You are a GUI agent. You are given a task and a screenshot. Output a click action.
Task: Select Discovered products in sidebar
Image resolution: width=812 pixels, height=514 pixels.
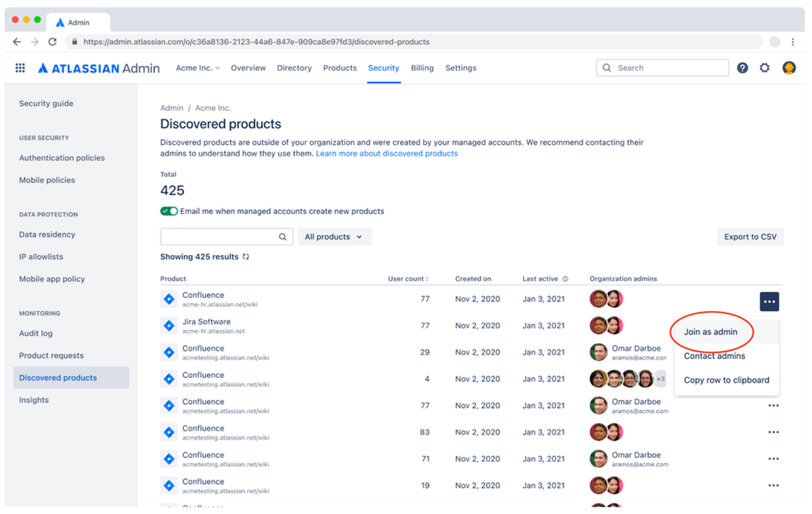71,378
